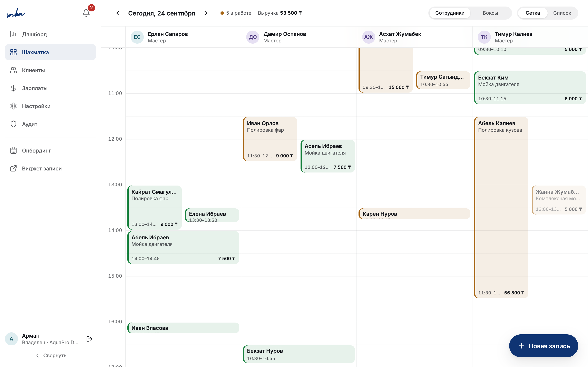Switch layout to Список
The width and height of the screenshot is (588, 367).
(x=562, y=13)
